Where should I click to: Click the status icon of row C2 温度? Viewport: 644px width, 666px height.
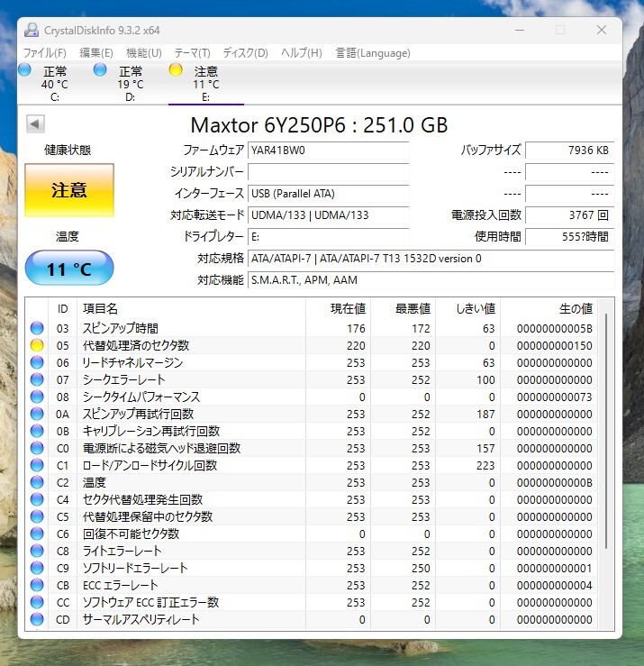[x=37, y=482]
